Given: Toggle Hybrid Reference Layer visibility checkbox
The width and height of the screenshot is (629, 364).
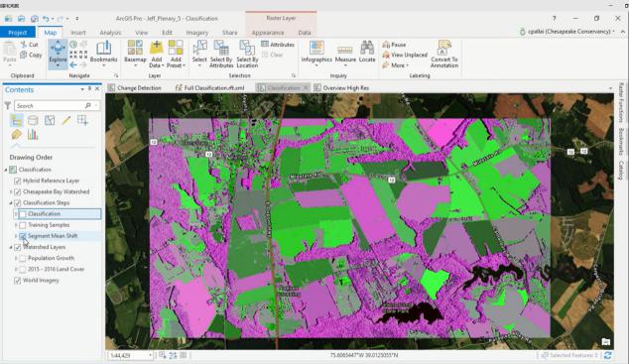Looking at the screenshot, I should pos(17,181).
